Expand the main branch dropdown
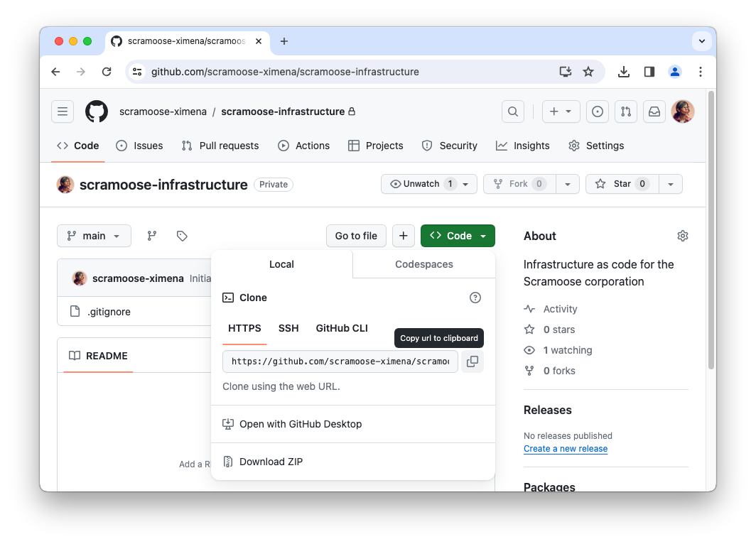 tap(94, 236)
